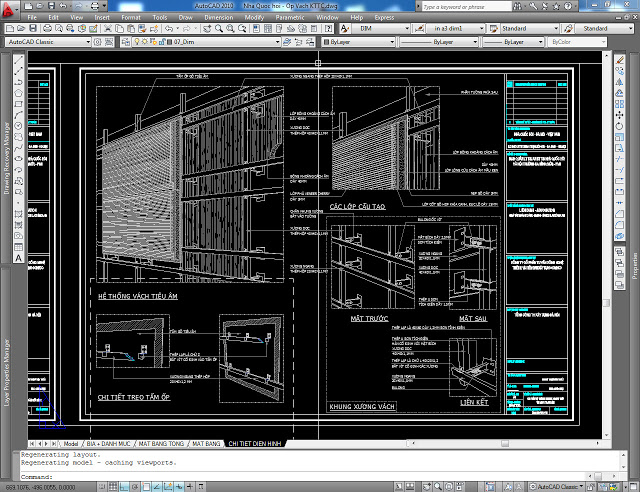Choose the Table tool in Draw toolbar
The width and height of the screenshot is (640, 492).
click(18, 245)
